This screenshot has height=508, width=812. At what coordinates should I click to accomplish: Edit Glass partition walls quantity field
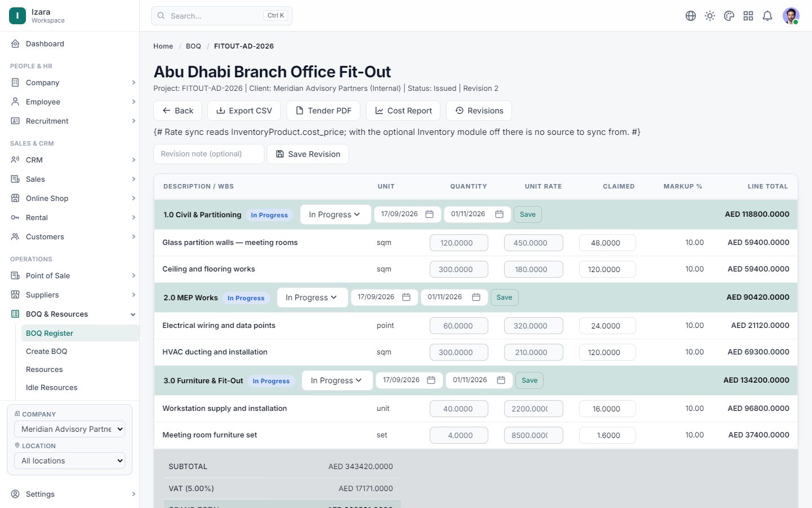(x=459, y=243)
